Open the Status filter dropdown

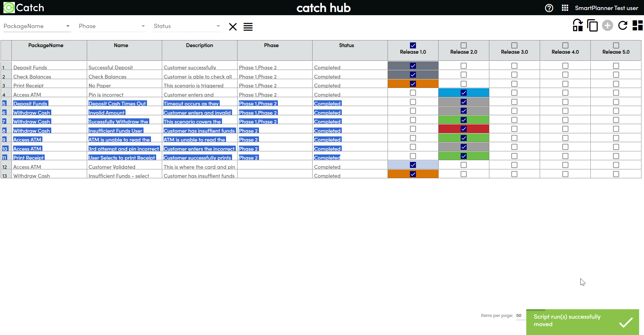pyautogui.click(x=218, y=26)
